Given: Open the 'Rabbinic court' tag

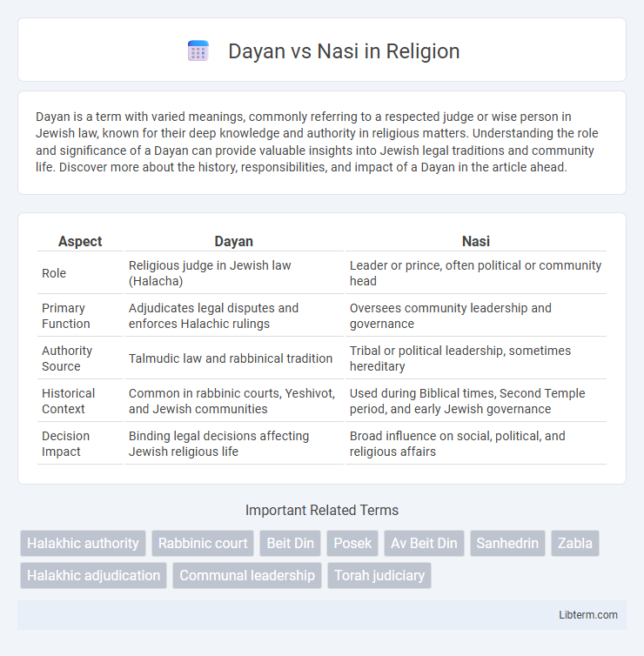Looking at the screenshot, I should coord(203,543).
